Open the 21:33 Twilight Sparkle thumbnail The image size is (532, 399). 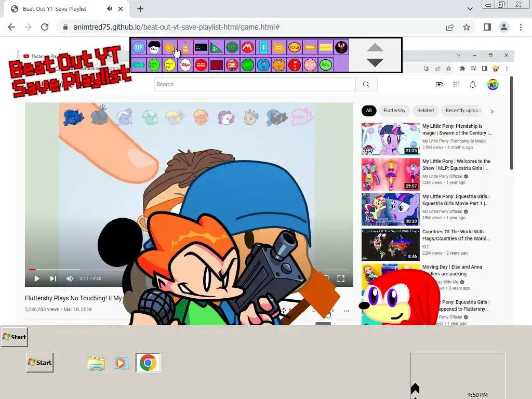coord(391,139)
